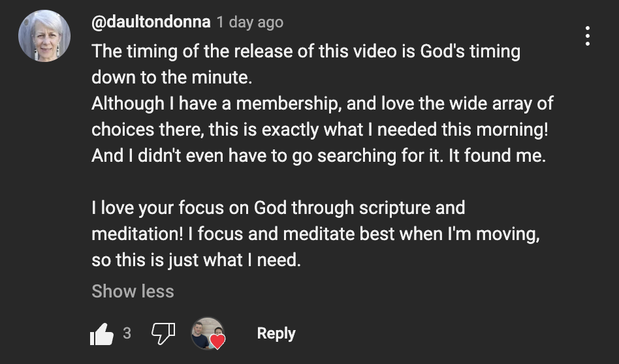Open the daultondonna profile picture

44,36
